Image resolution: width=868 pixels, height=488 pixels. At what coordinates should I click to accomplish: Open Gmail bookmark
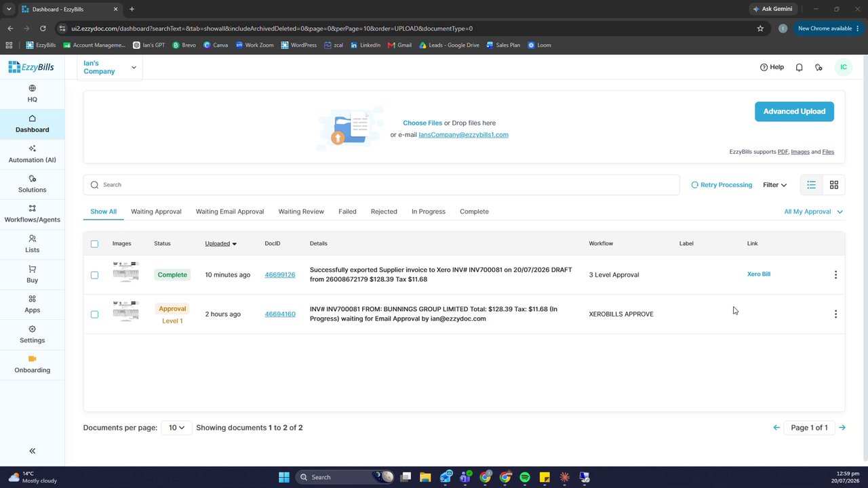399,45
